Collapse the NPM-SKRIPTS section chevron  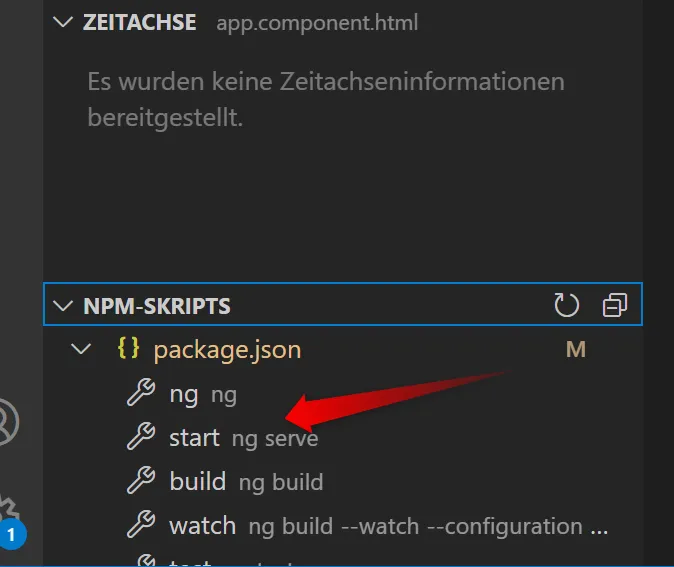63,306
